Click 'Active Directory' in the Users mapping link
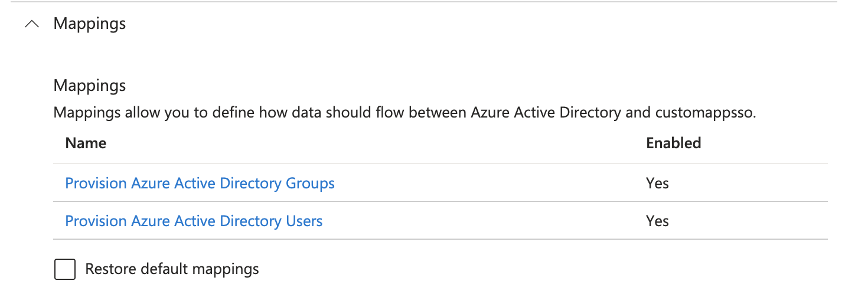 pyautogui.click(x=228, y=221)
